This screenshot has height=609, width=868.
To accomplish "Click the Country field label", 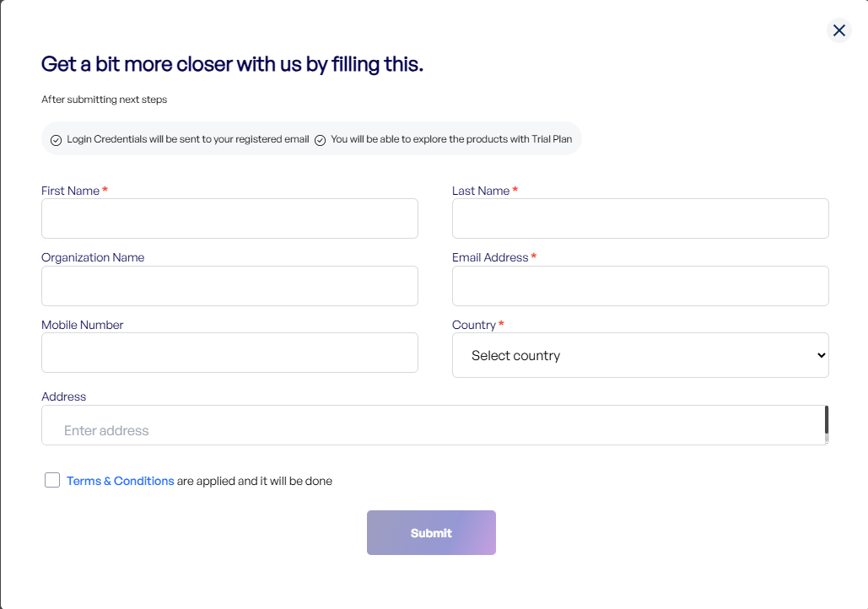I will coord(474,325).
